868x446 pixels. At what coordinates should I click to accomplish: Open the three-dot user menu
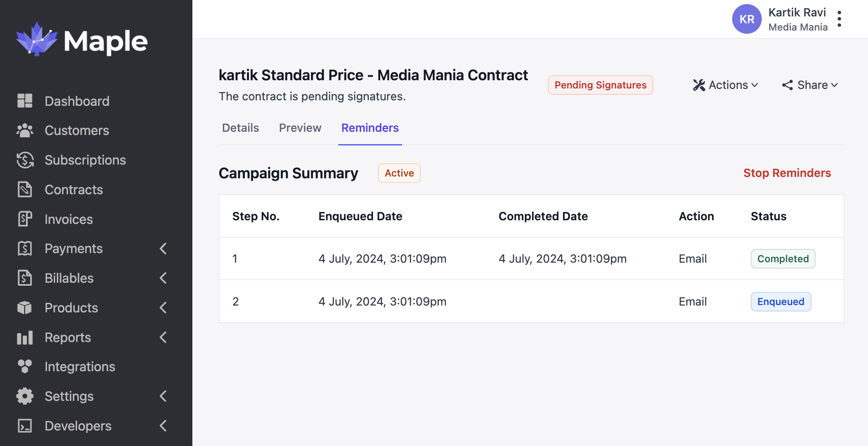click(839, 19)
